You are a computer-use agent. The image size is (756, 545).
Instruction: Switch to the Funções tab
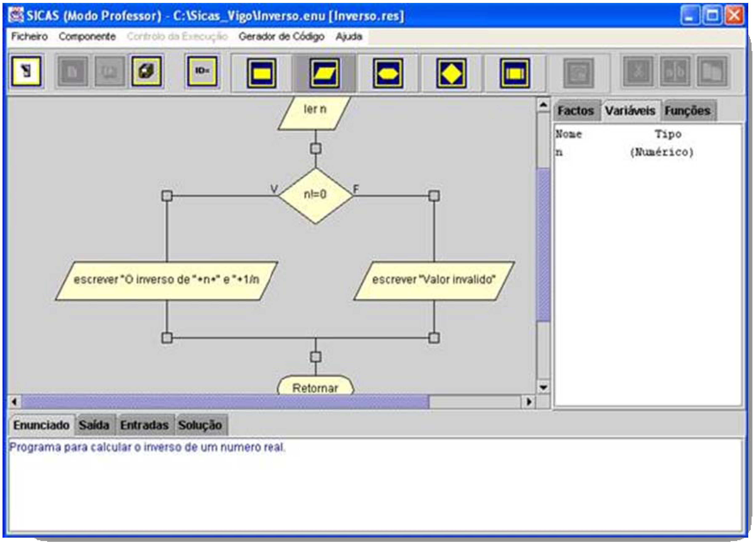pyautogui.click(x=687, y=111)
